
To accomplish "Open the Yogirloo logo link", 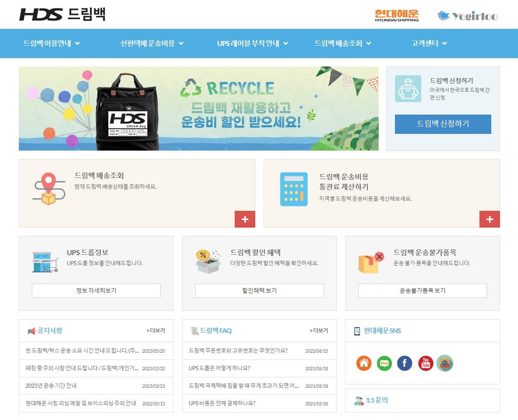I will click(x=467, y=16).
